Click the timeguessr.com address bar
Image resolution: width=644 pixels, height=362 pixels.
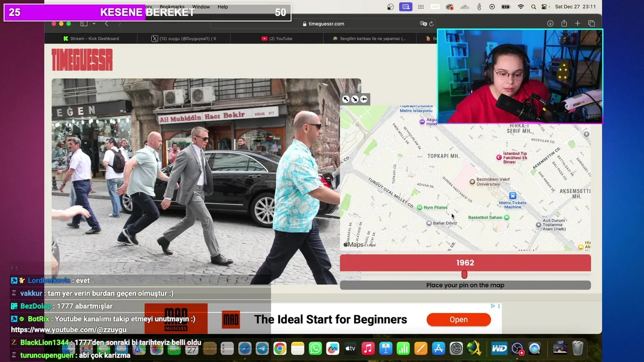(324, 24)
